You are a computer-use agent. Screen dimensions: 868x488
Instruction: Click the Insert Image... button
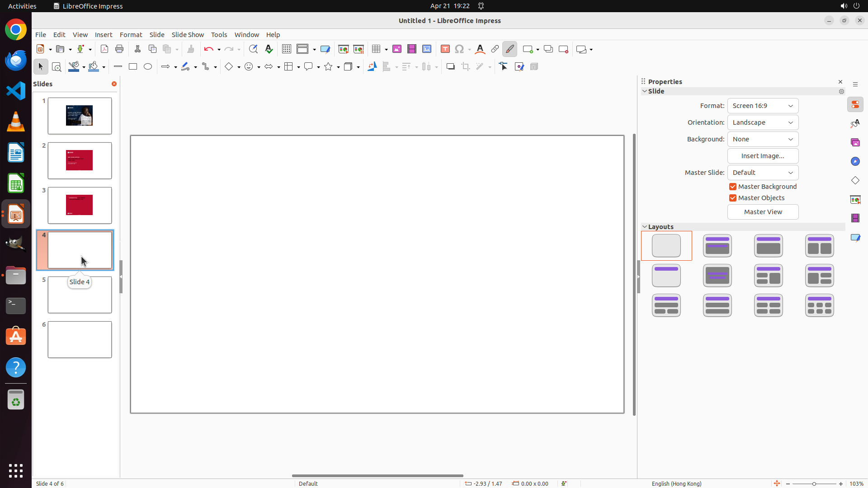point(763,156)
